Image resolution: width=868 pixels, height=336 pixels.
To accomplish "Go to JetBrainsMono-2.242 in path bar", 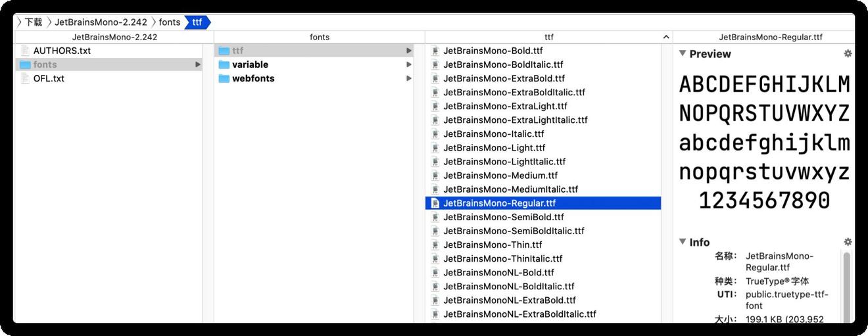I will 101,22.
